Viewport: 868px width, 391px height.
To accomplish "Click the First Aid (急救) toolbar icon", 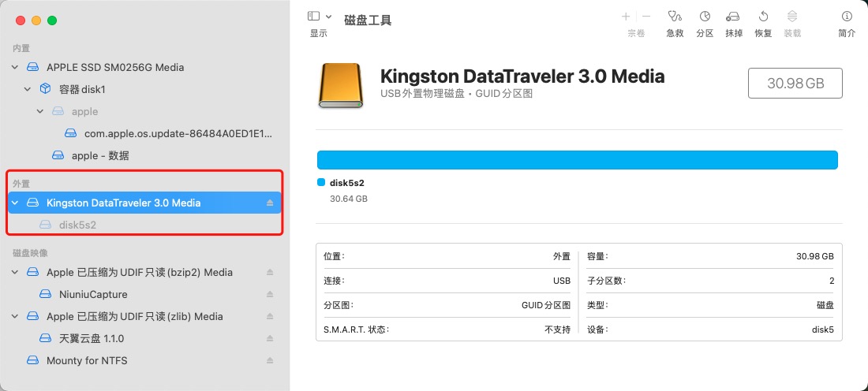I will 674,17.
